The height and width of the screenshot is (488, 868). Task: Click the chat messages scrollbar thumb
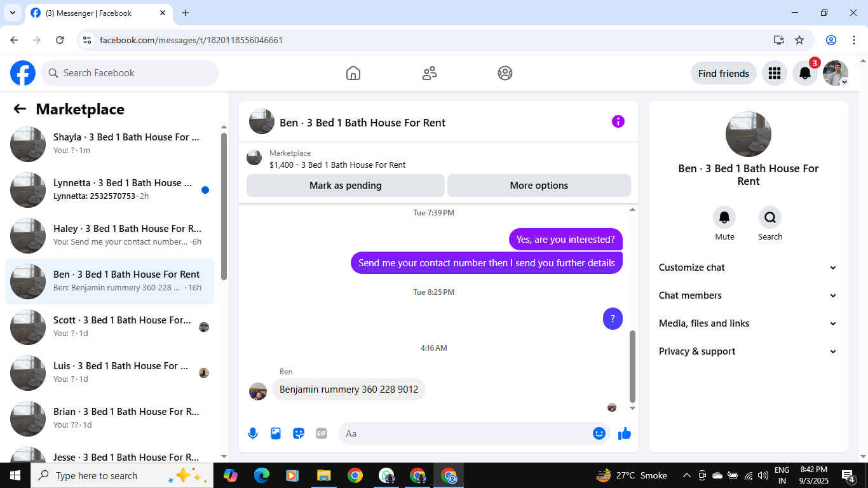(x=632, y=367)
